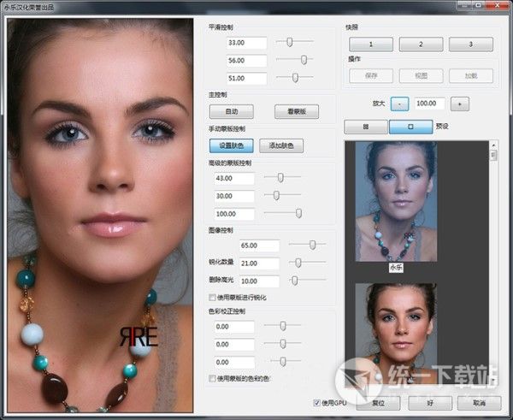
Task: Switch to grid preset view
Action: [x=365, y=127]
